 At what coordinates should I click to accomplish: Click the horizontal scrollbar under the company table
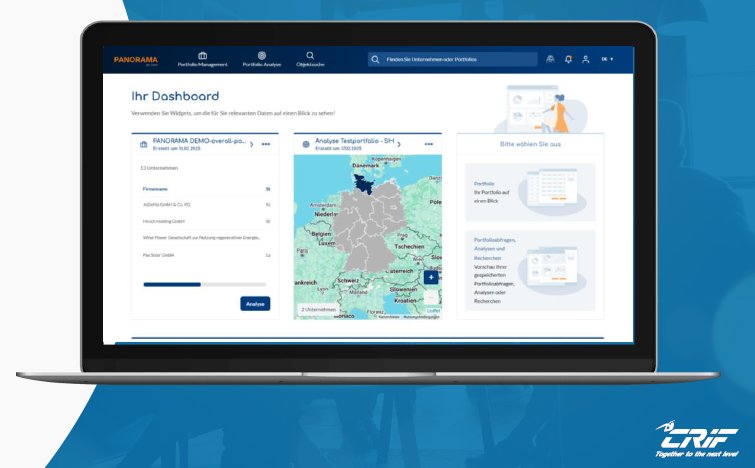point(205,285)
